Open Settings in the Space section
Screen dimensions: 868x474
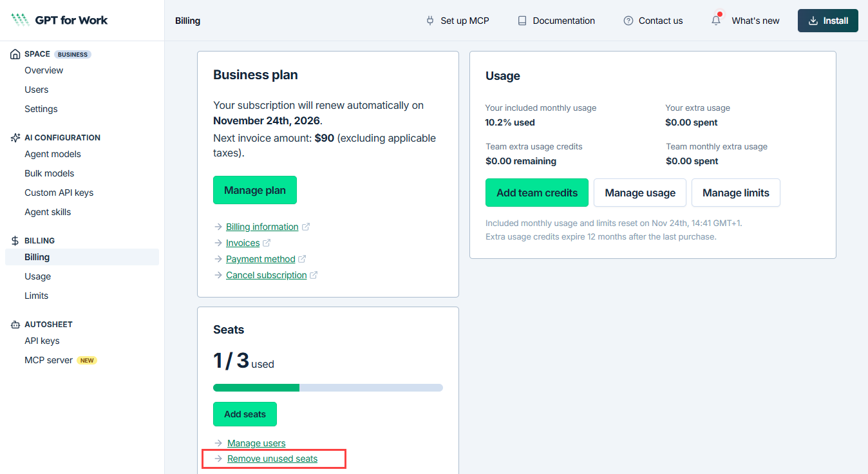click(x=41, y=109)
